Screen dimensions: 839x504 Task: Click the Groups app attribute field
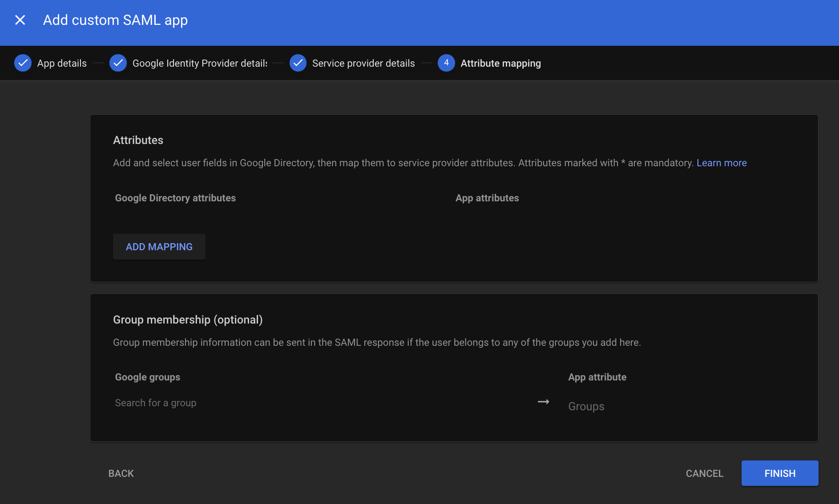[667, 406]
